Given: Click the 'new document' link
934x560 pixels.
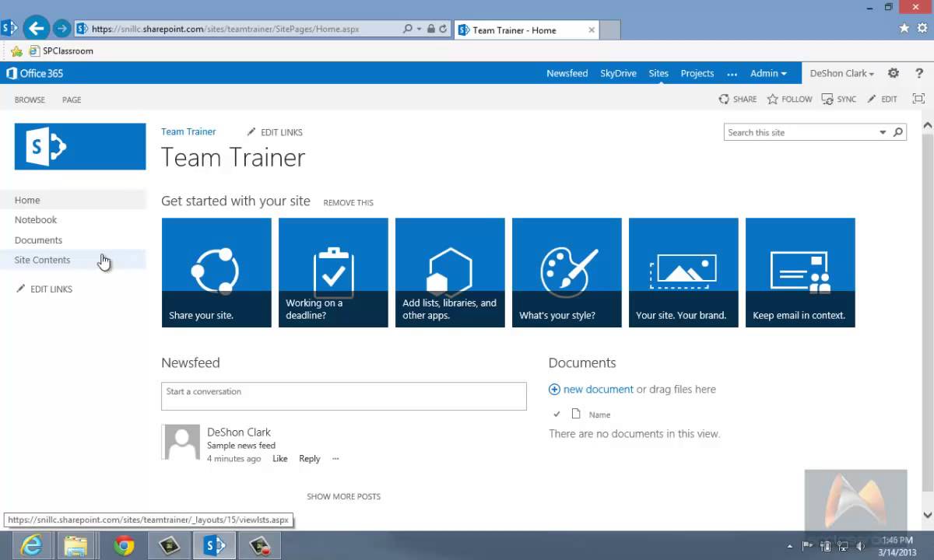Looking at the screenshot, I should pyautogui.click(x=598, y=389).
